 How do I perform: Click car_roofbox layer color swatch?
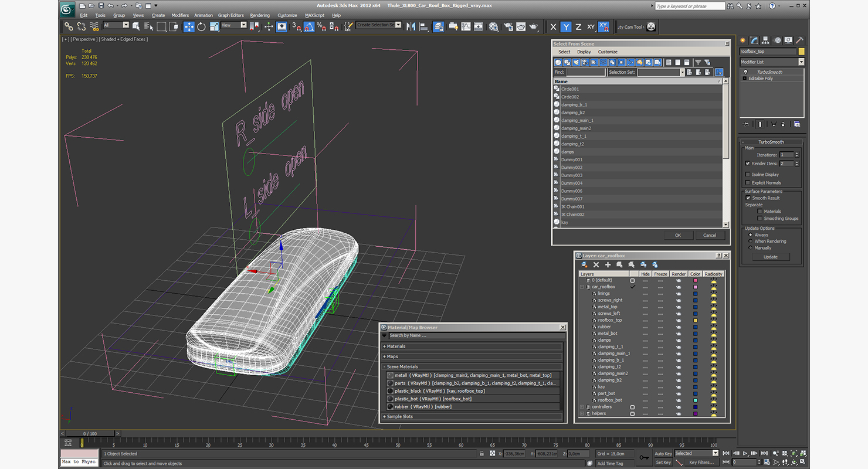click(696, 287)
